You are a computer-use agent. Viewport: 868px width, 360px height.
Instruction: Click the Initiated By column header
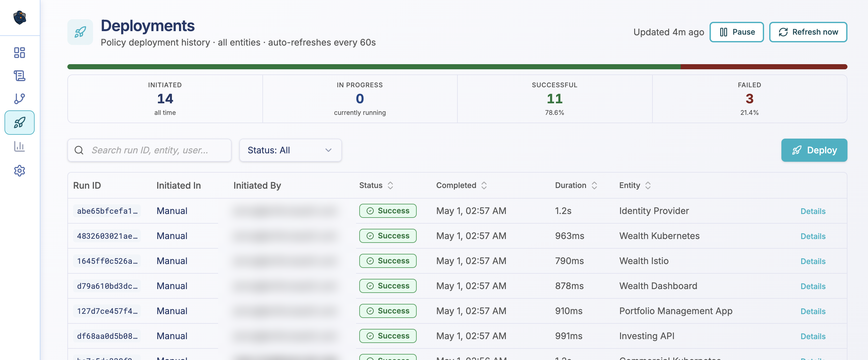tap(257, 185)
